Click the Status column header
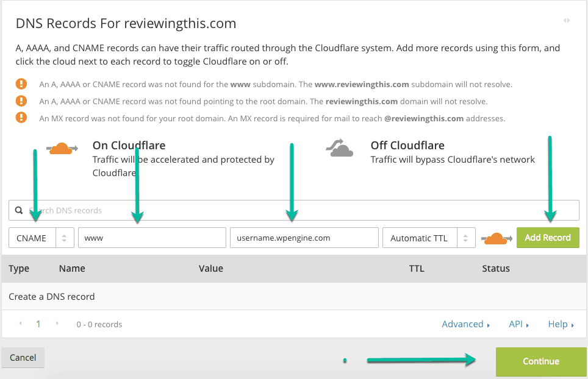 [496, 269]
